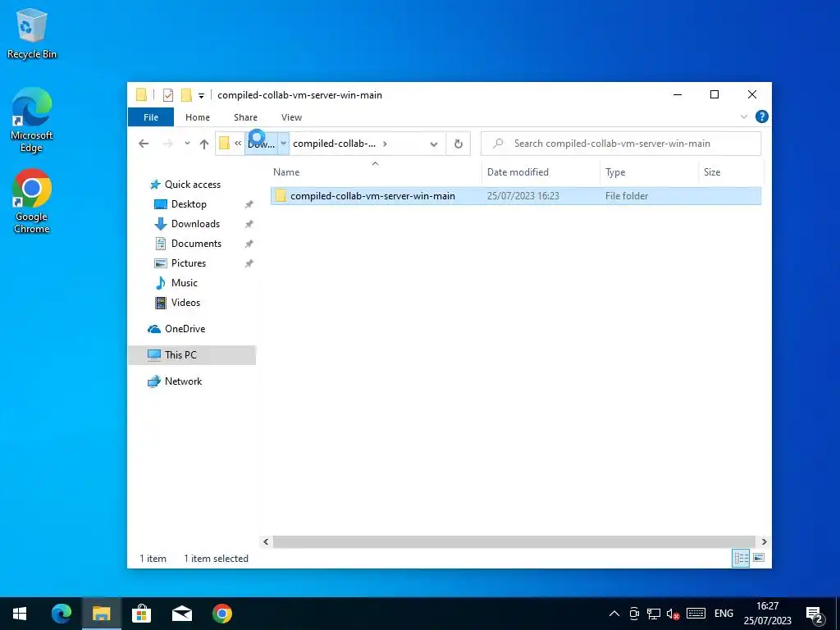Switch to the Home ribbon tab
840x630 pixels.
(x=198, y=117)
